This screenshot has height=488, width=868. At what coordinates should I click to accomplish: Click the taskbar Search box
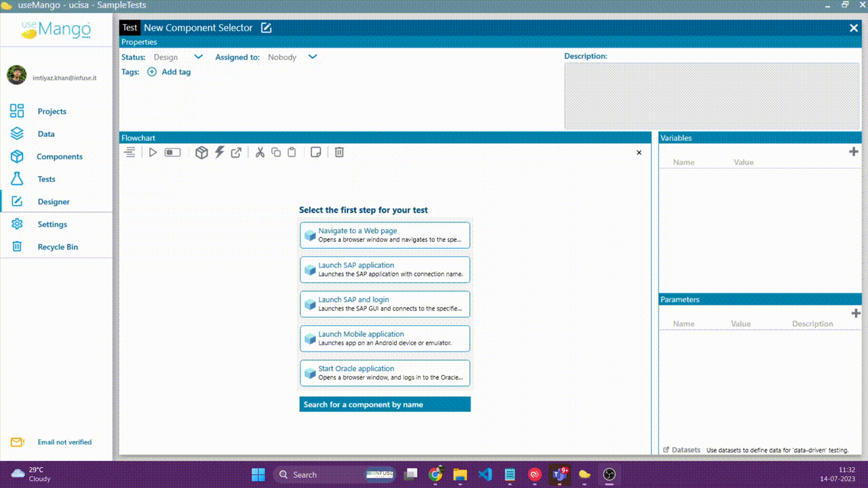(334, 474)
